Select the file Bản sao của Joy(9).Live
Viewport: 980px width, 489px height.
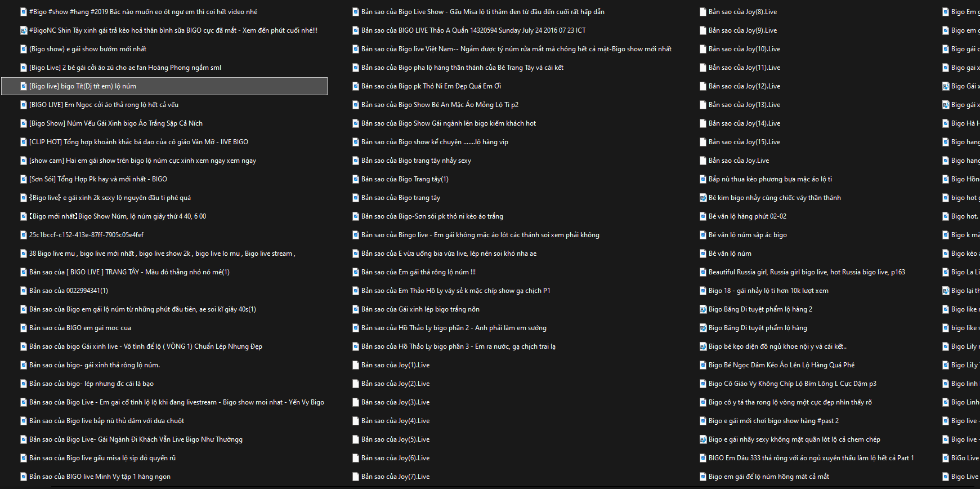pyautogui.click(x=742, y=30)
